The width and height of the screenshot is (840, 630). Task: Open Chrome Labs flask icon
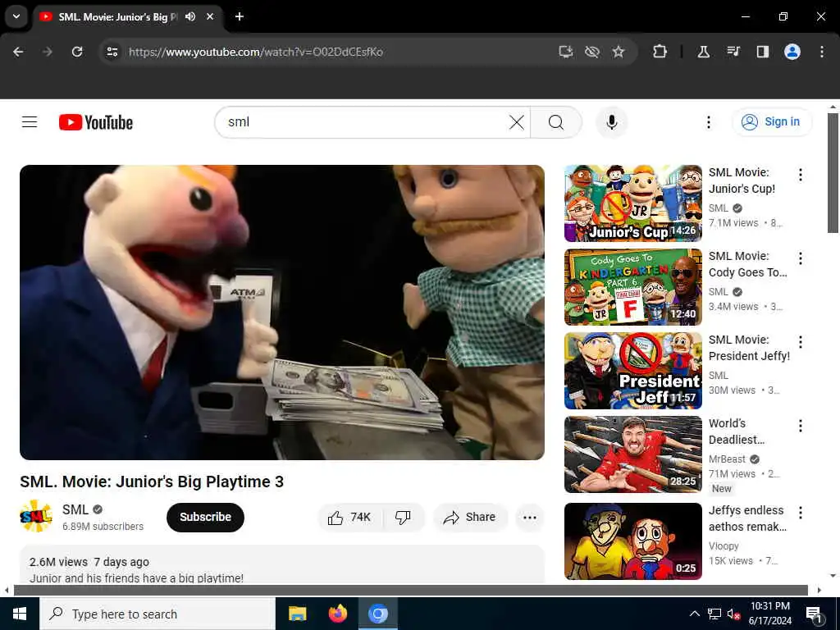(703, 52)
